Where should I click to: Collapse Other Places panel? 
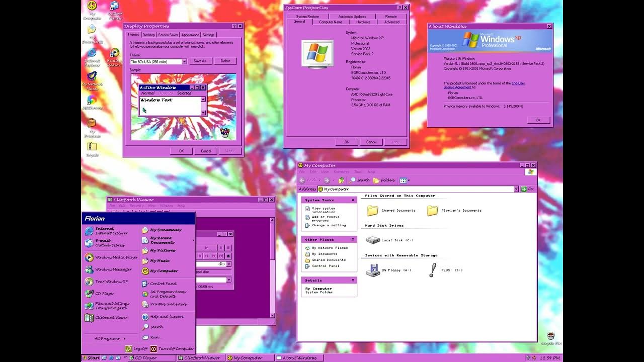coord(353,239)
